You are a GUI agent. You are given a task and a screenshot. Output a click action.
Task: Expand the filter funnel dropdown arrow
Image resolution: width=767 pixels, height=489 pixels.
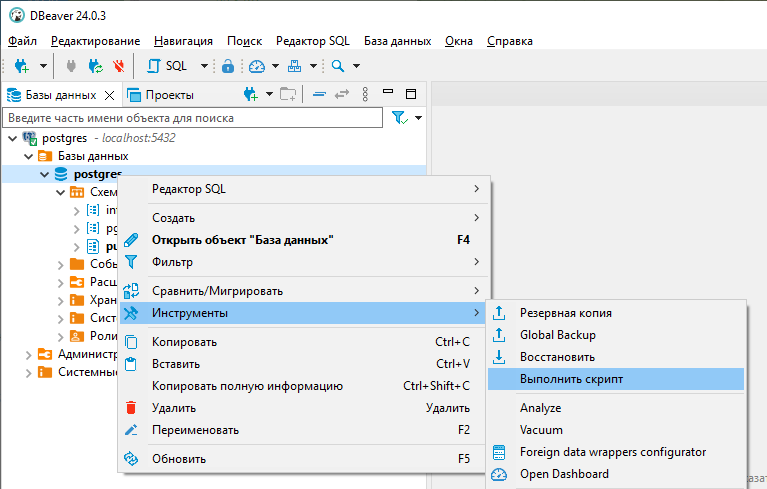(x=418, y=118)
